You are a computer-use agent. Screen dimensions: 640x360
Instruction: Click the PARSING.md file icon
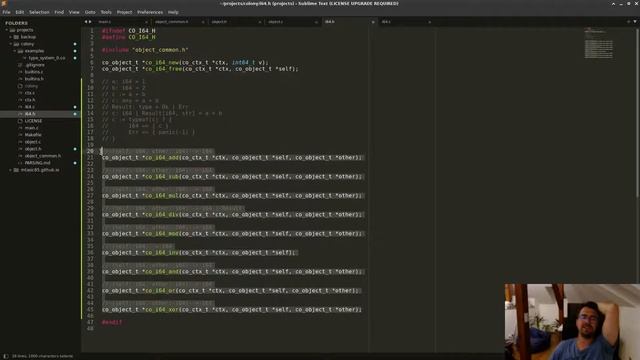(x=20, y=163)
